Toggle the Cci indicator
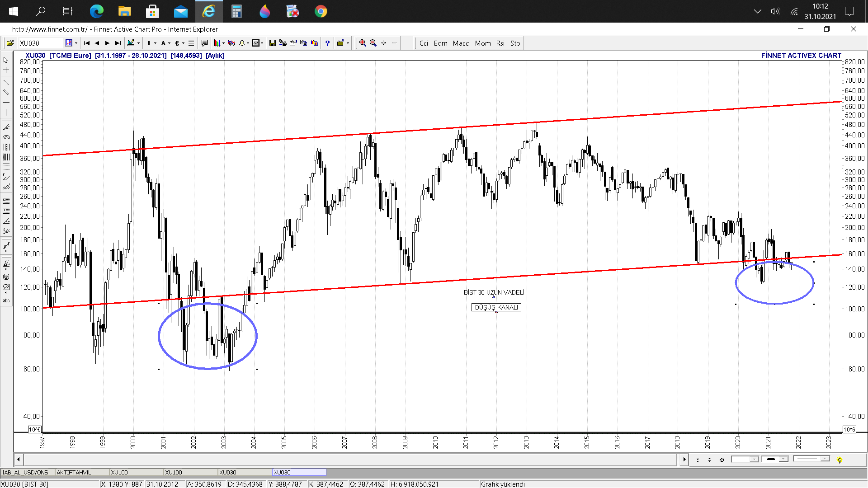This screenshot has width=868, height=488. pyautogui.click(x=424, y=43)
